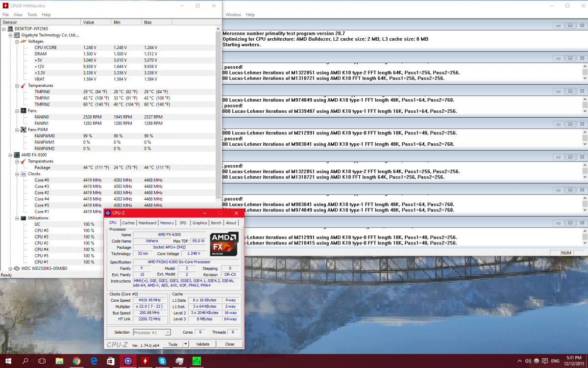Viewport: 588px width, 368px height.
Task: Select the DESKTOP-JVF2565 computer icon
Action: point(11,29)
